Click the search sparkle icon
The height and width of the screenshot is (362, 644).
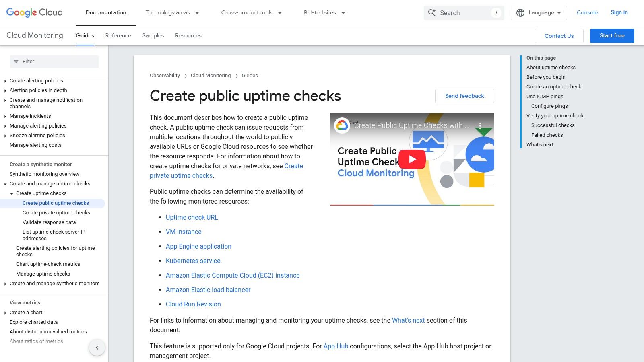pos(432,13)
